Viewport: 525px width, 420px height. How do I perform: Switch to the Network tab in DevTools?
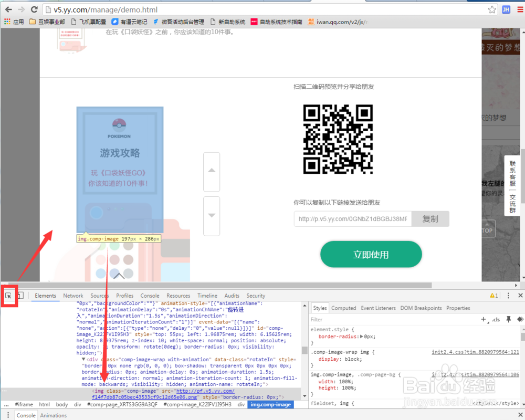(x=73, y=296)
